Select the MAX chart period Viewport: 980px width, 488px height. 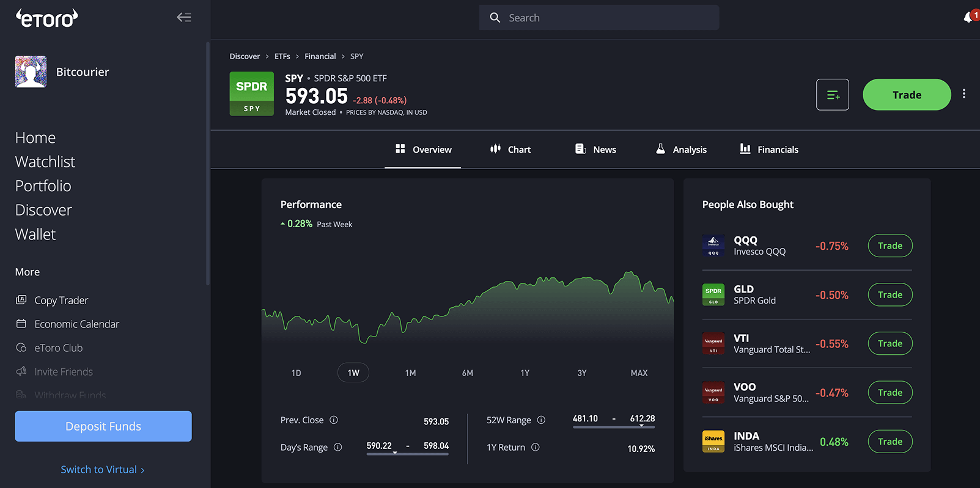tap(639, 373)
